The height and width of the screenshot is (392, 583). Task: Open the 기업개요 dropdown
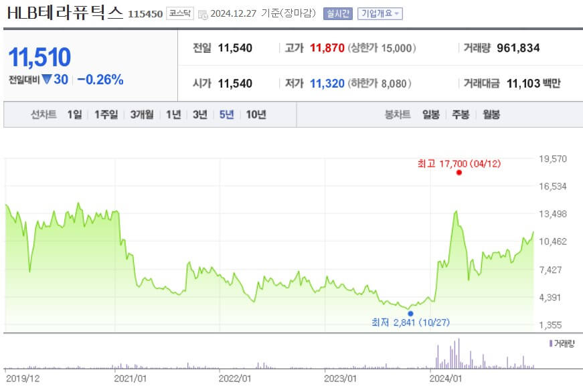tap(378, 12)
